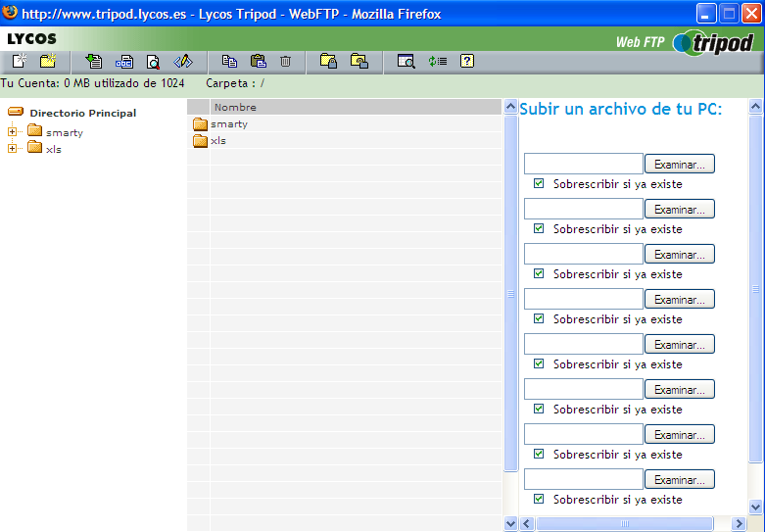The width and height of the screenshot is (765, 532).
Task: Click the upload panel horizontal scrollbar thumb
Action: pyautogui.click(x=625, y=524)
